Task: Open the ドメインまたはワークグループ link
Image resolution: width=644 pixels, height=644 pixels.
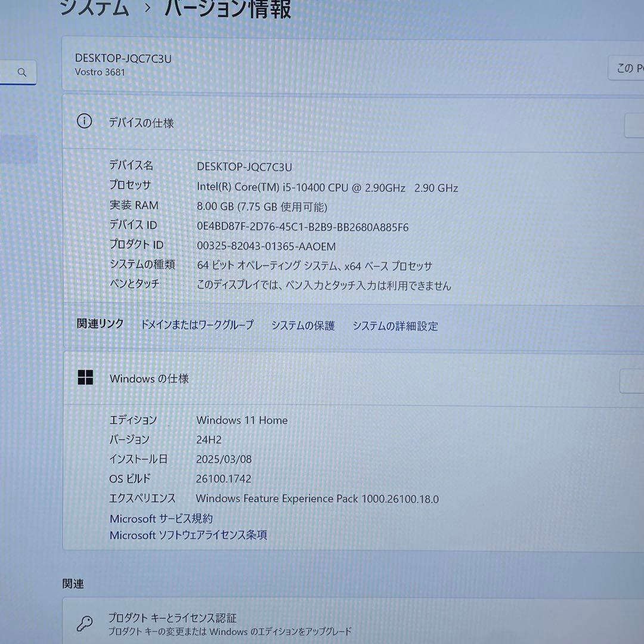Action: [x=196, y=326]
